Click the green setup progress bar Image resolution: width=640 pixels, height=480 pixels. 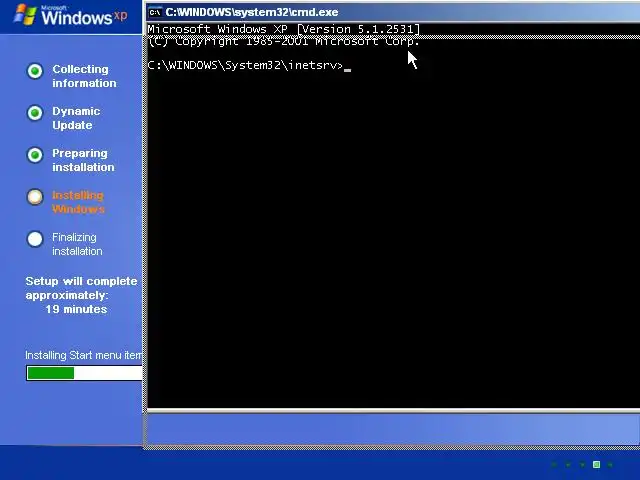[84, 373]
